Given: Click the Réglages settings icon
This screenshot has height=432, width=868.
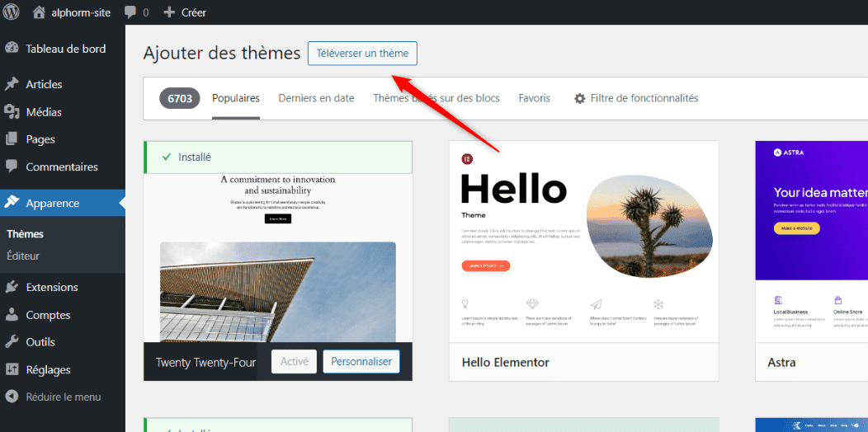Looking at the screenshot, I should tap(12, 369).
